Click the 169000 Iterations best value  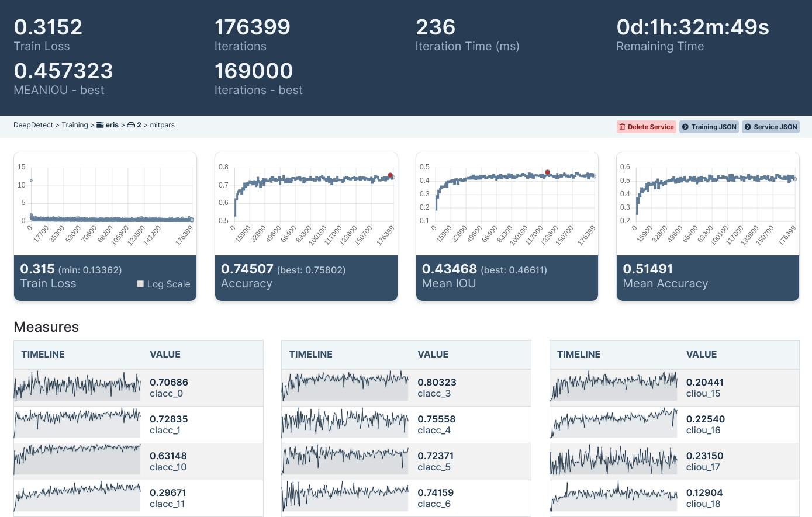coord(254,71)
